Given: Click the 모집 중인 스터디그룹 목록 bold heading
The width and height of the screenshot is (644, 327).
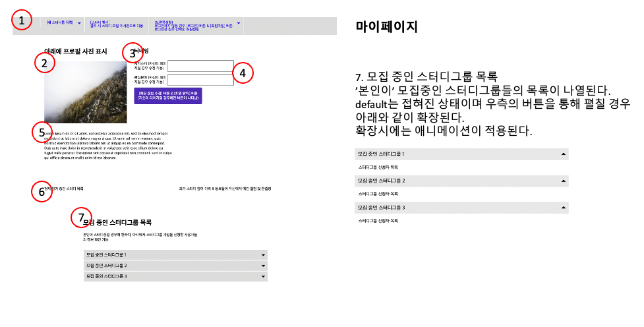Looking at the screenshot, I should (x=117, y=222).
